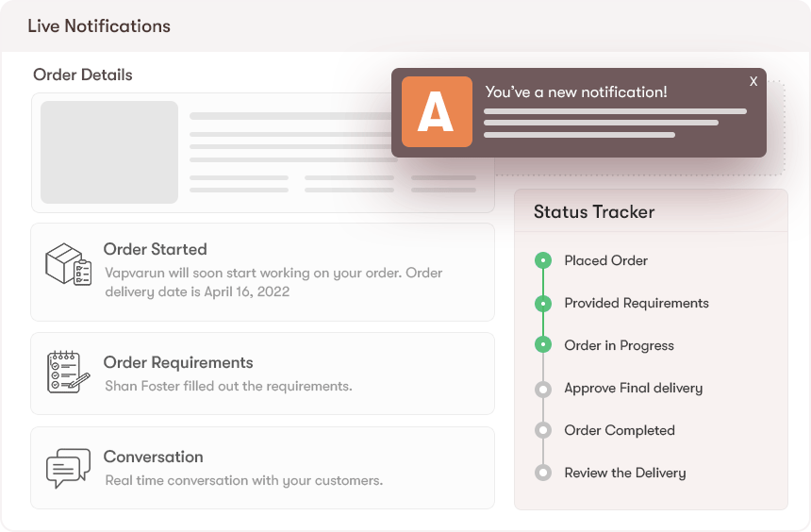The image size is (811, 532).
Task: Open the Order Requirements card heading
Action: [178, 363]
